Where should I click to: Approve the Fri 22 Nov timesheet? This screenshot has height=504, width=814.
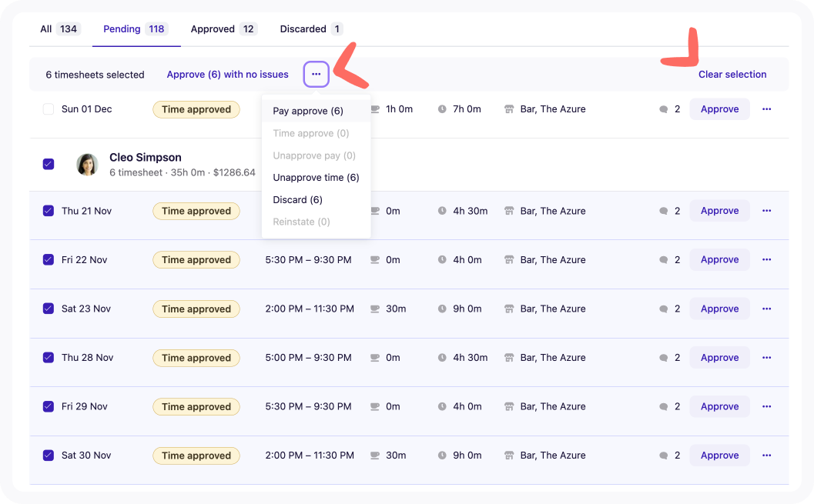click(x=719, y=259)
